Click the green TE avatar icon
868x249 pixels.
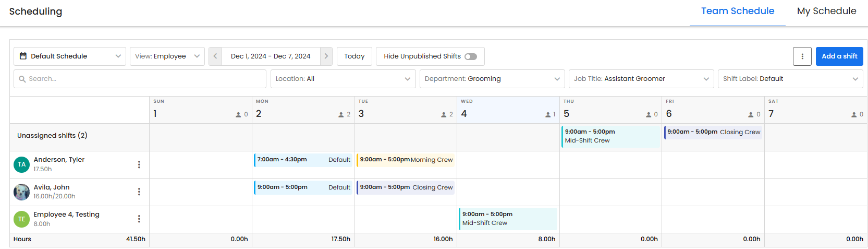point(22,219)
